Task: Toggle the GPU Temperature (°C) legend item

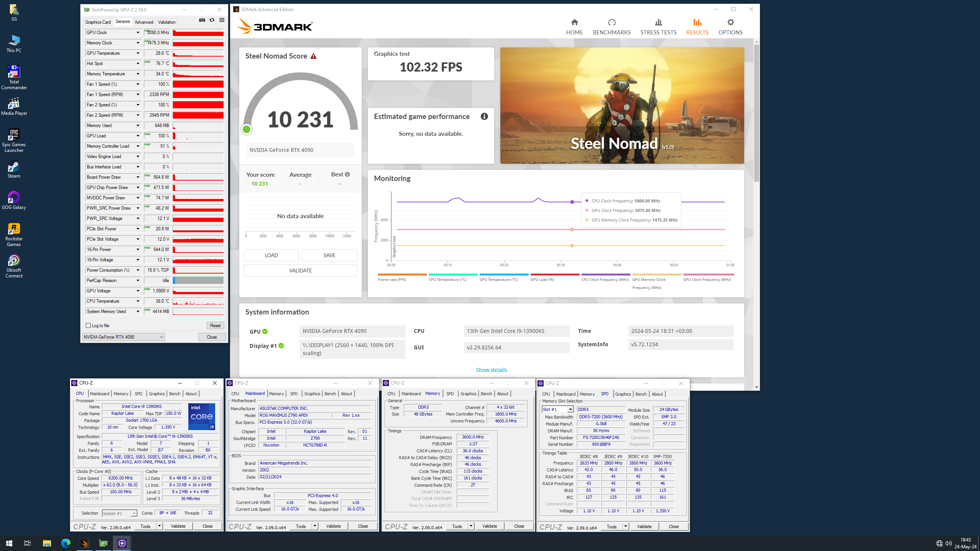Action: pyautogui.click(x=504, y=278)
